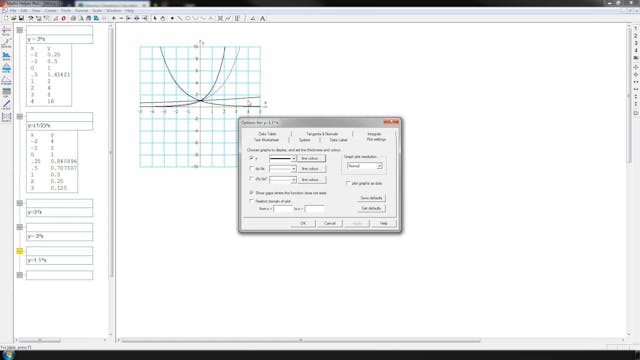This screenshot has height=360, width=640.
Task: Select the hand pan tool
Action: point(163,18)
